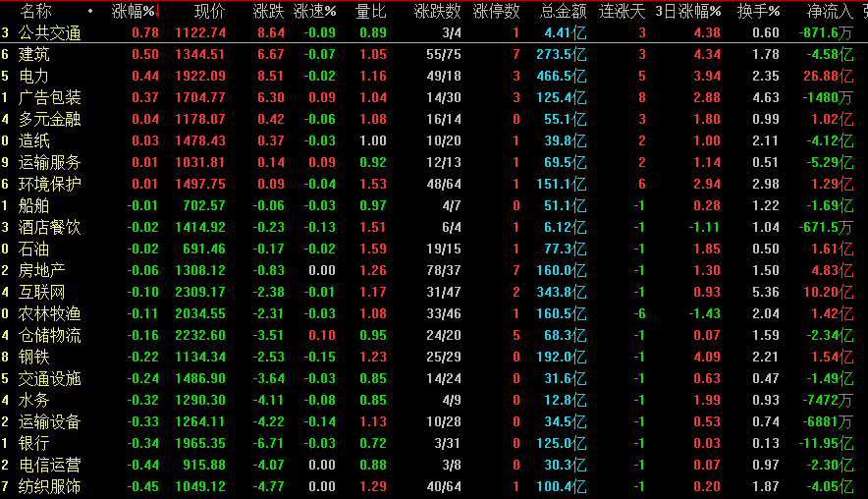Viewport: 868px width, 499px height.
Task: Sort by 现价 column header
Action: click(x=210, y=11)
